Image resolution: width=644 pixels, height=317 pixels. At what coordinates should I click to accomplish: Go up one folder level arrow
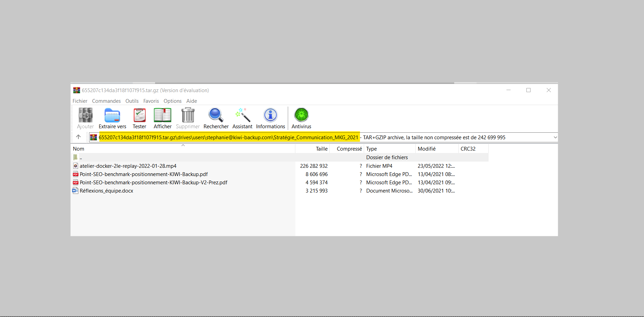78,137
